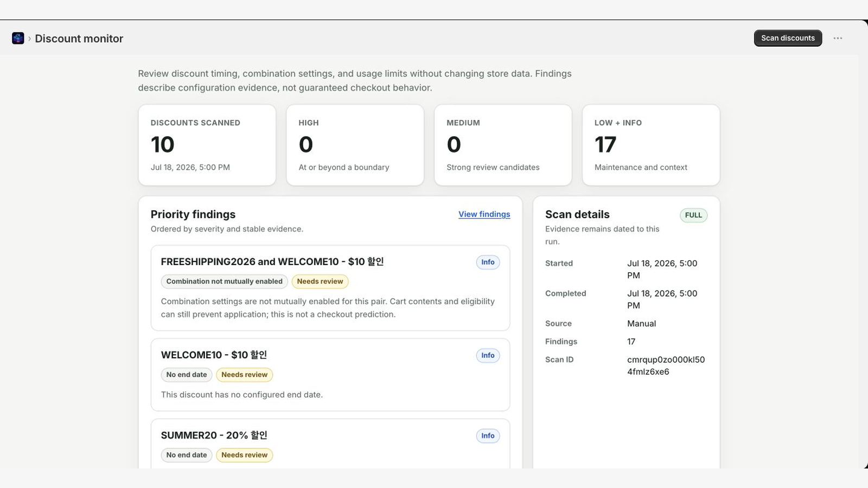Click the DISCOUNTS SCANNED card label

pyautogui.click(x=195, y=123)
